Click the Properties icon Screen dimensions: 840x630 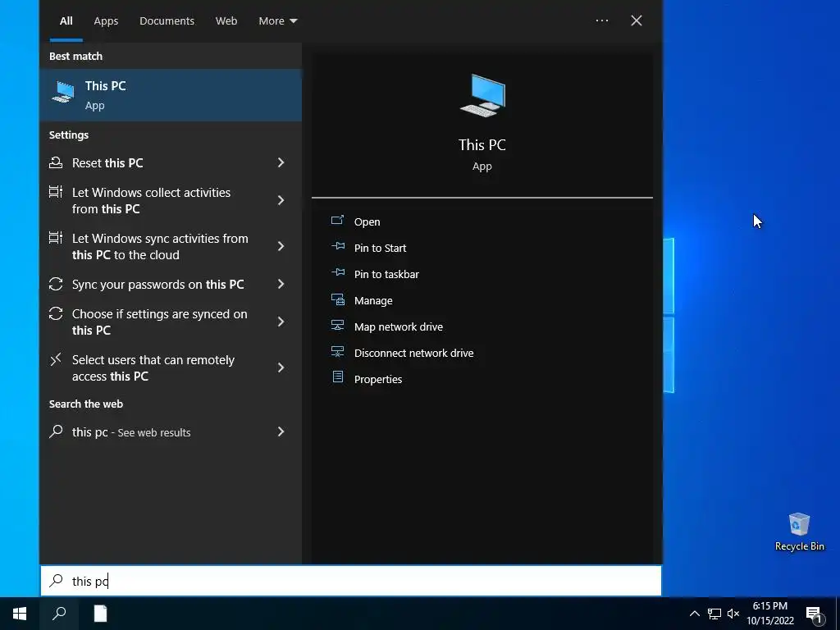(337, 377)
